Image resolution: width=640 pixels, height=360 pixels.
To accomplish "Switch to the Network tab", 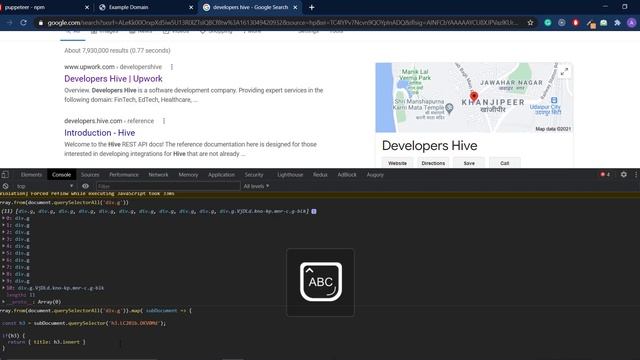I will click(x=158, y=175).
